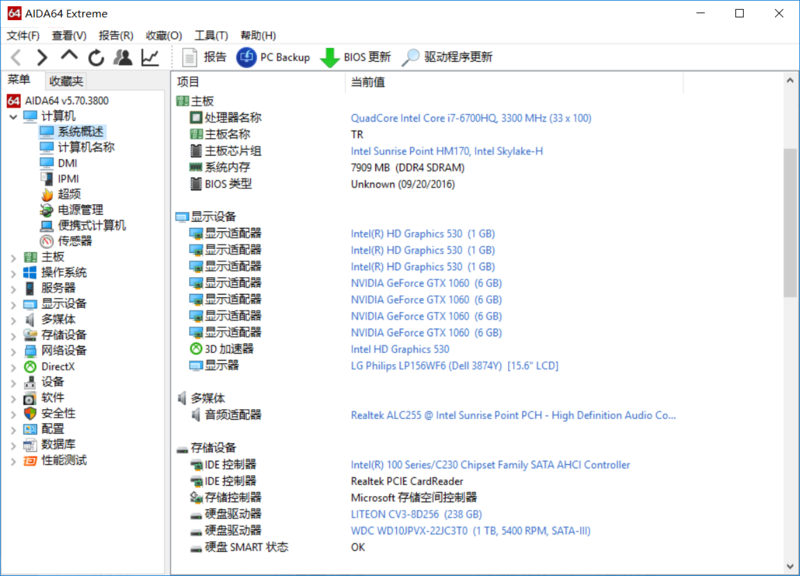This screenshot has width=800, height=576.
Task: Open the Intel HD Graphics 530 3D accelerator link
Action: coord(400,349)
